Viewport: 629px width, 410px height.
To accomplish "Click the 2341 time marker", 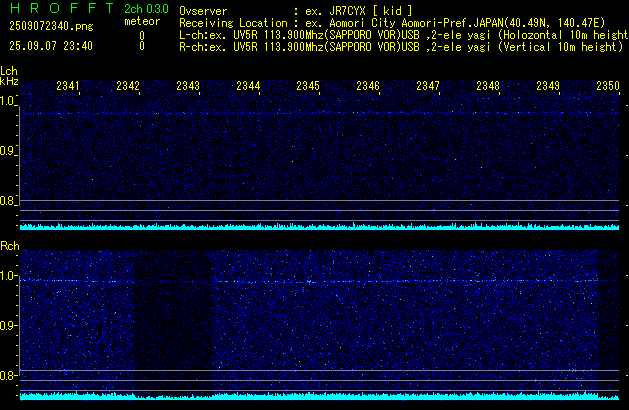I will (68, 86).
